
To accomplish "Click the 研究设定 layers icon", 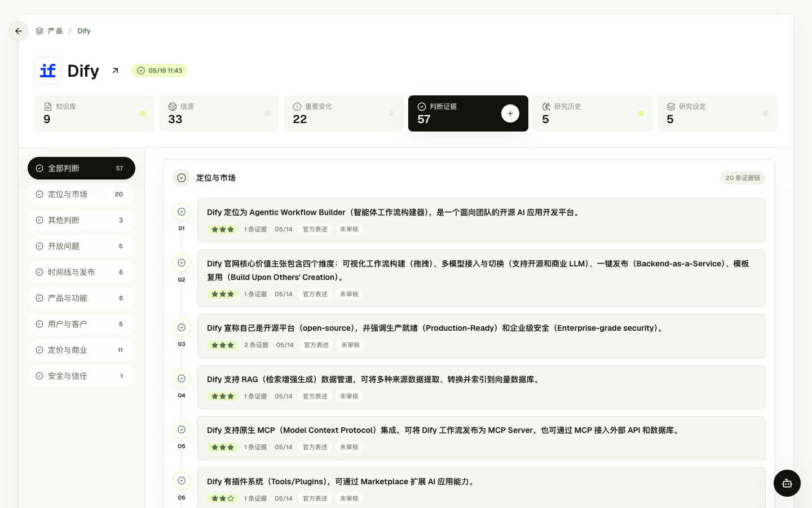I will 671,106.
